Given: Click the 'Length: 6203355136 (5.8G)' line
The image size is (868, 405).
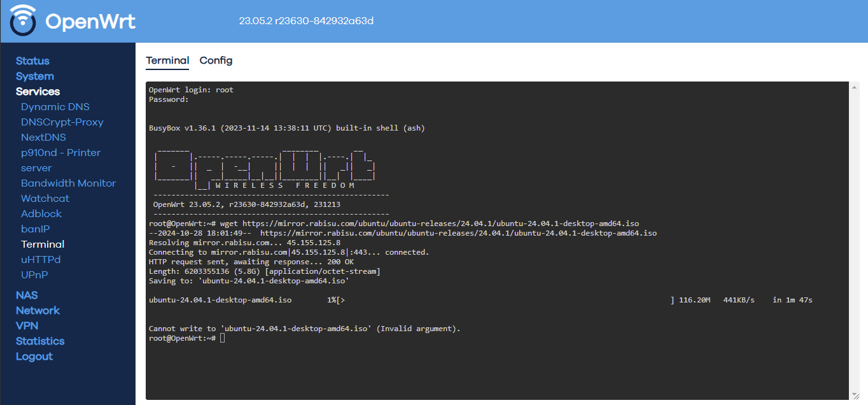Looking at the screenshot, I should pos(265,271).
